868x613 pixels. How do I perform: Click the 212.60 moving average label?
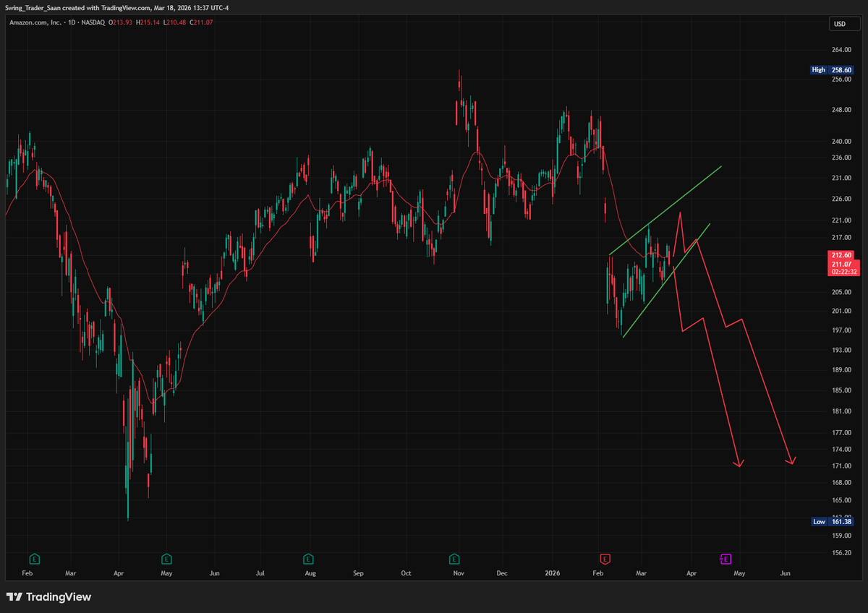click(840, 255)
